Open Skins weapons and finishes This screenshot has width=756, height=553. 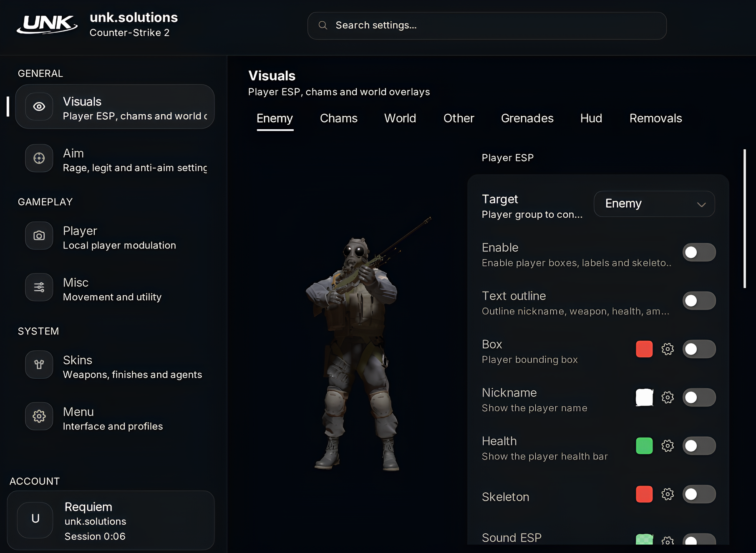[x=115, y=366]
